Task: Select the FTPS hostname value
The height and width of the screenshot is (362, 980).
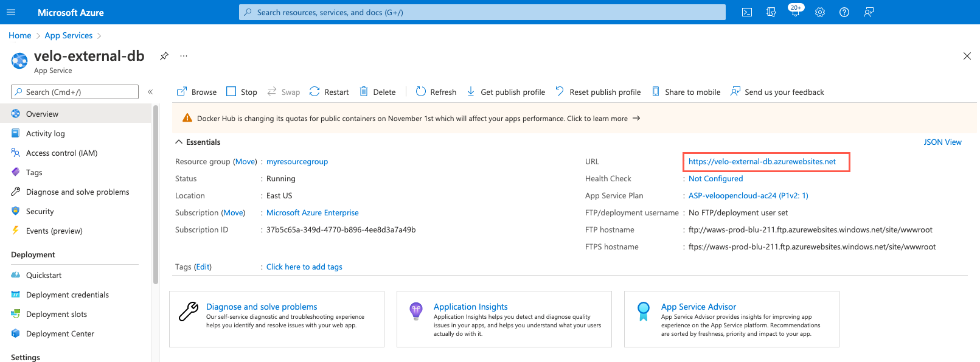Action: pyautogui.click(x=812, y=246)
